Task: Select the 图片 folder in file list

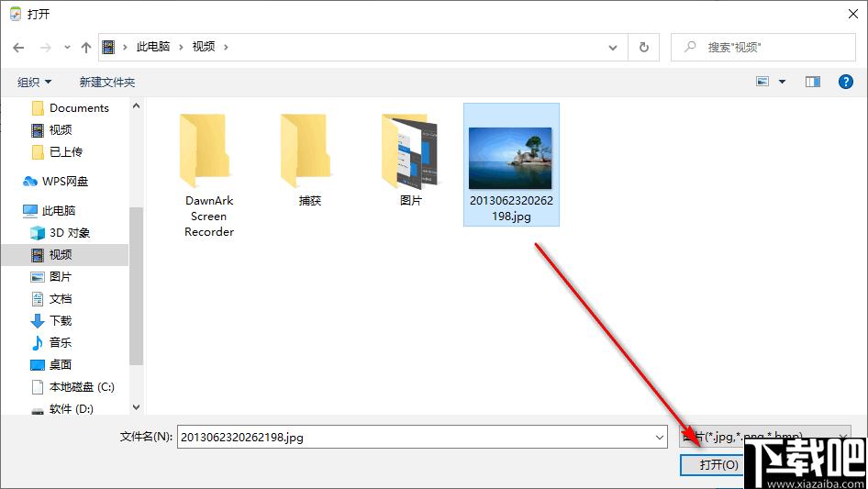Action: point(411,160)
